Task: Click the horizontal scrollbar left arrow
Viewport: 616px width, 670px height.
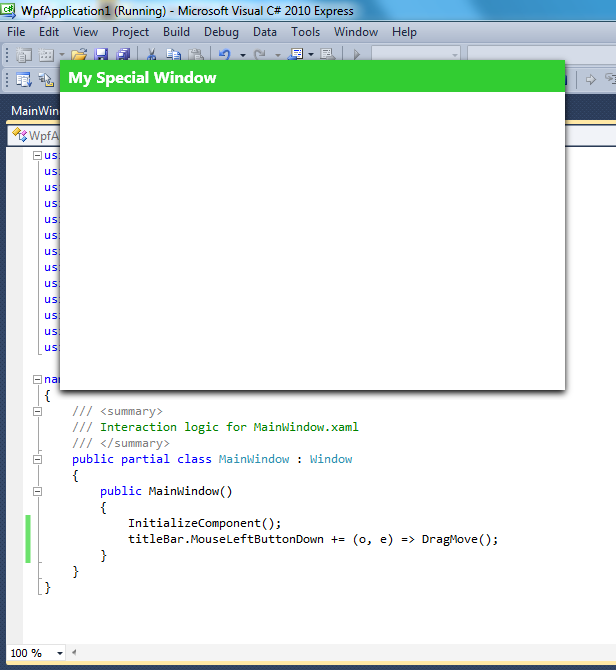Action: point(74,652)
